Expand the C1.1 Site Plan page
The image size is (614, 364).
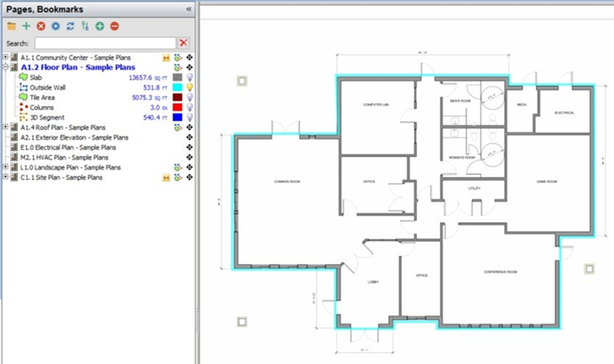(x=5, y=177)
